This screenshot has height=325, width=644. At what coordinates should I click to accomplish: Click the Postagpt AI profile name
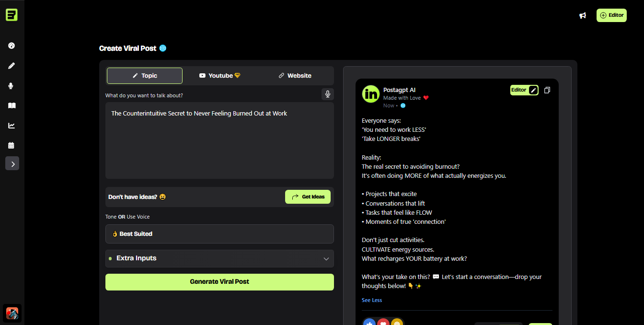click(x=399, y=90)
